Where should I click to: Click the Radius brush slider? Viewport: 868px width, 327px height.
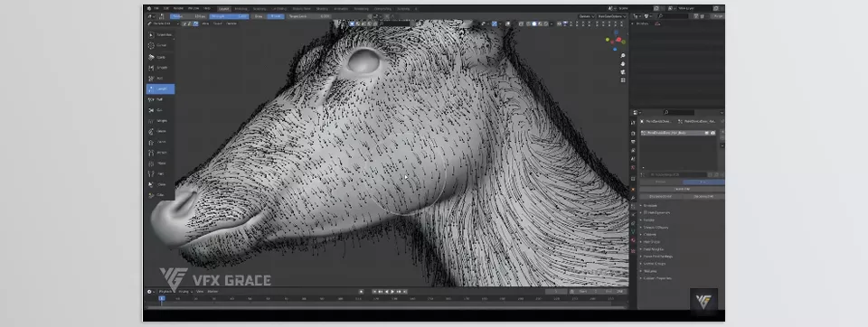coord(189,16)
